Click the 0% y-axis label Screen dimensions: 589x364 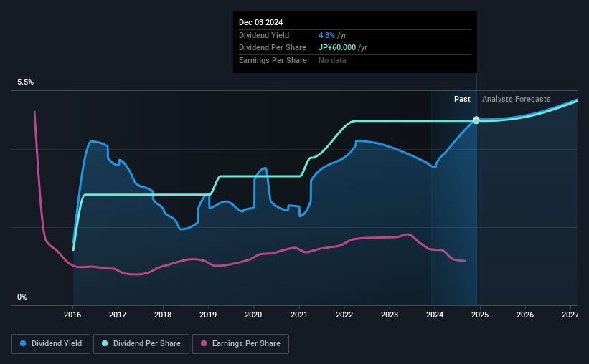(22, 297)
